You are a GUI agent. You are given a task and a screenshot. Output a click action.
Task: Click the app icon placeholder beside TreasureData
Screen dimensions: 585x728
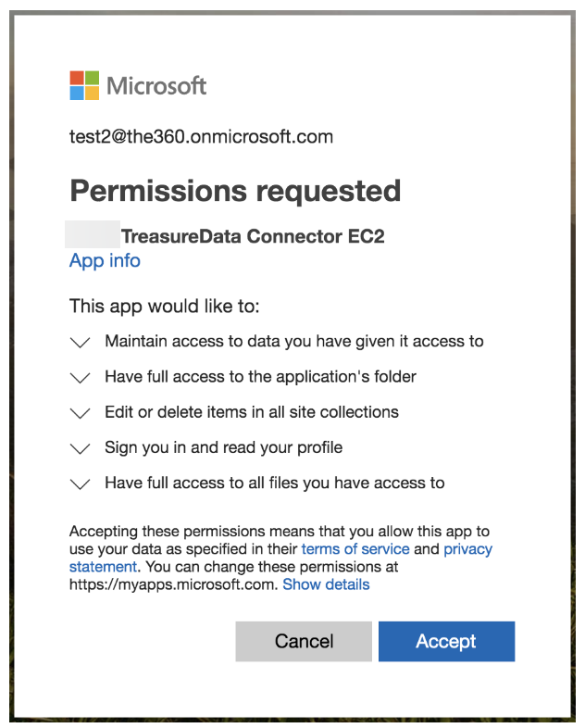click(x=93, y=235)
